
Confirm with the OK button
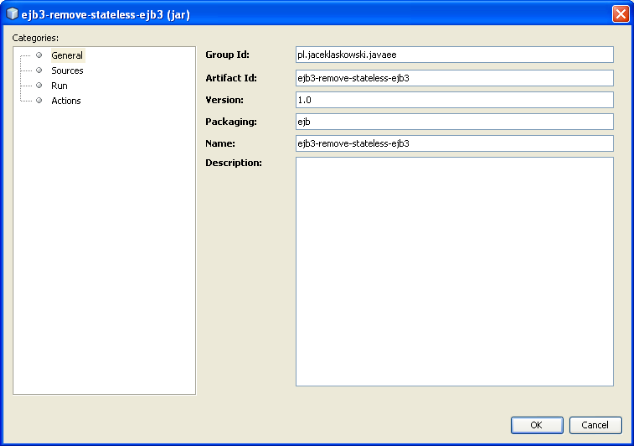537,425
